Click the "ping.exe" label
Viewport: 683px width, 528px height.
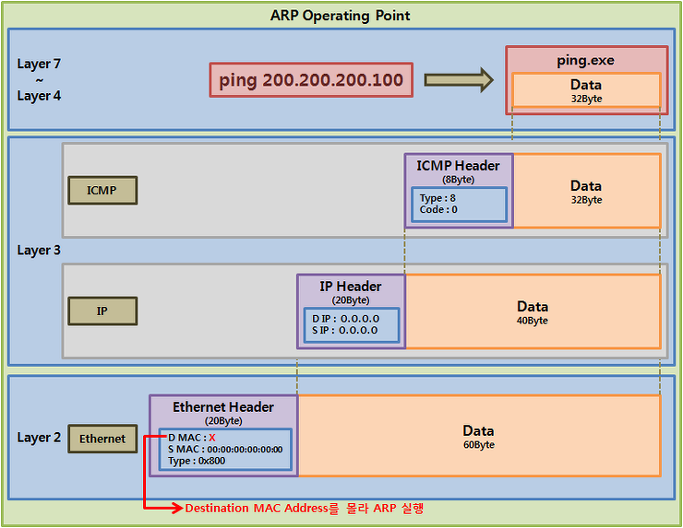(585, 60)
